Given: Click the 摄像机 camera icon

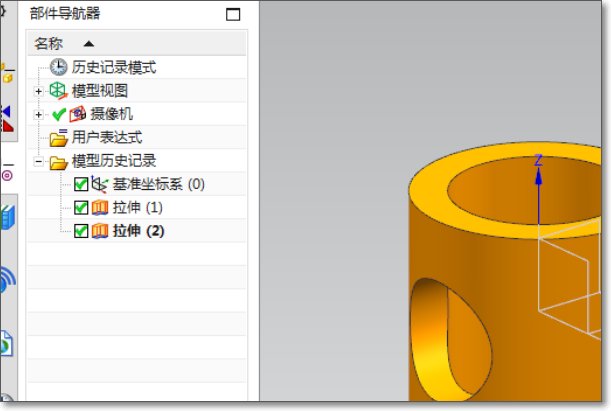Looking at the screenshot, I should tap(78, 114).
